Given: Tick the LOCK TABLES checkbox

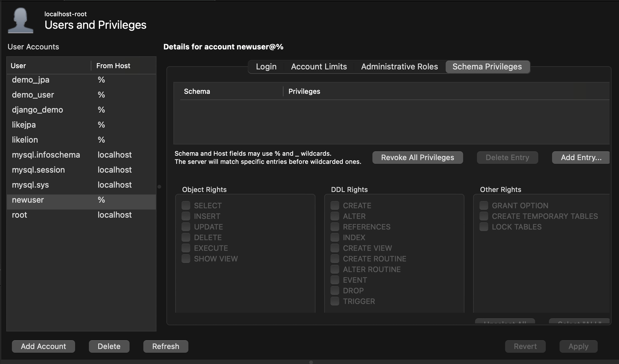Looking at the screenshot, I should click(484, 227).
